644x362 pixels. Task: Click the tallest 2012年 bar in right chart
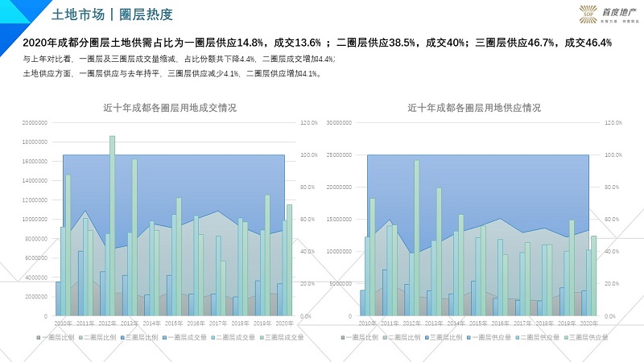tap(417, 237)
